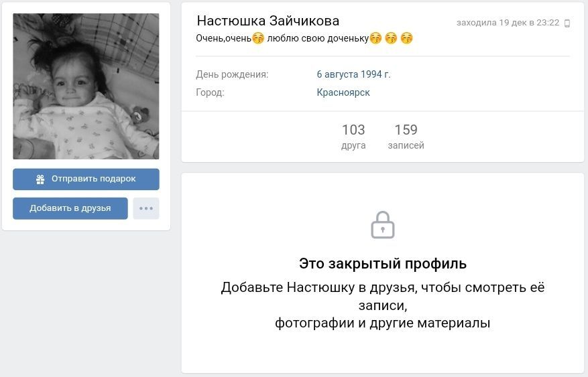Open the profile avatar photo
Viewport: 588px width, 377px height.
(x=86, y=86)
